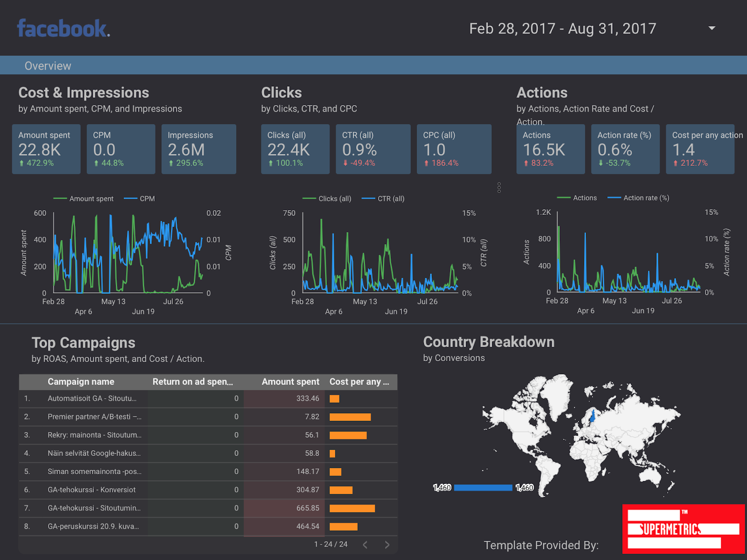Open the date range dropdown arrow
Viewport: 747px width, 560px height.
coord(712,28)
